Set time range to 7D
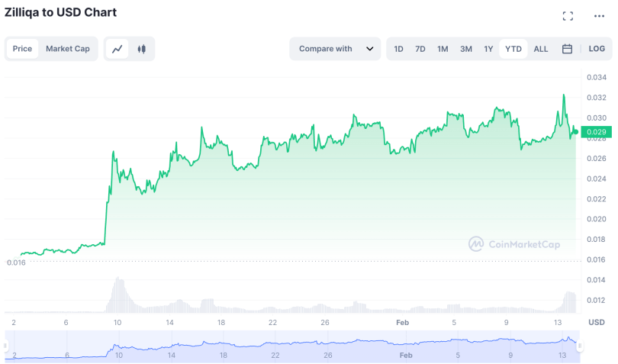Screen dimensions: 618x364 [x=420, y=49]
